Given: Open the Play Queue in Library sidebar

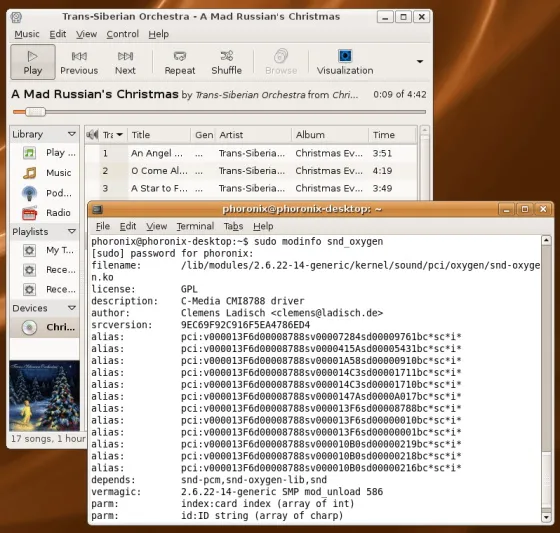Looking at the screenshot, I should (49, 153).
